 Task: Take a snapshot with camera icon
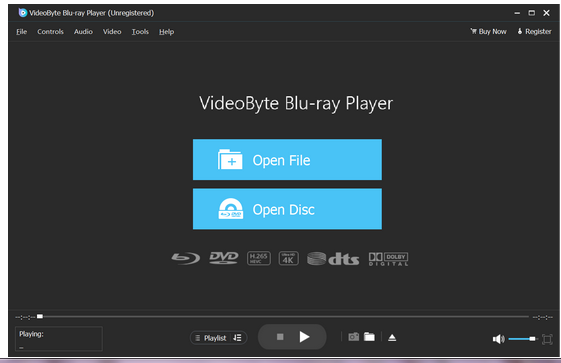[x=353, y=337]
